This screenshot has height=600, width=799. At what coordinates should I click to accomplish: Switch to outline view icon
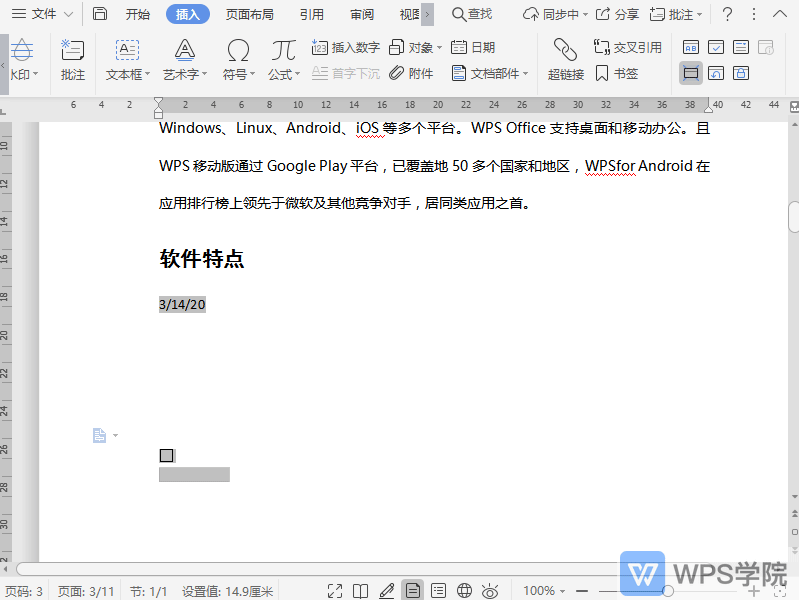tap(438, 591)
